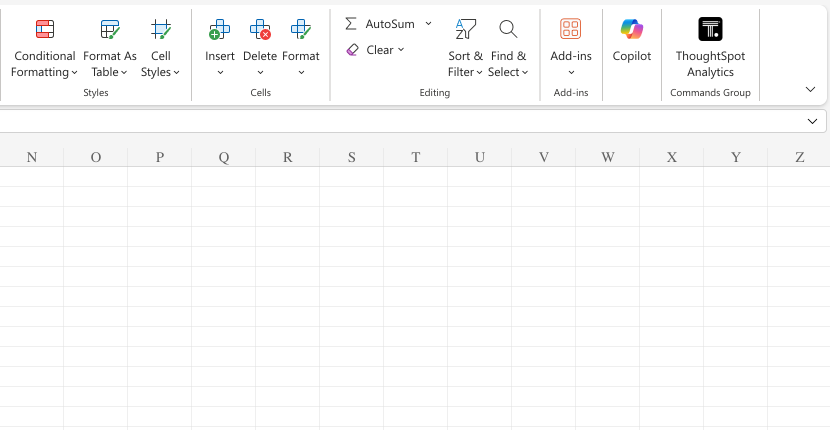Expand the Insert dropdown chevron
This screenshot has width=830, height=430.
click(220, 72)
